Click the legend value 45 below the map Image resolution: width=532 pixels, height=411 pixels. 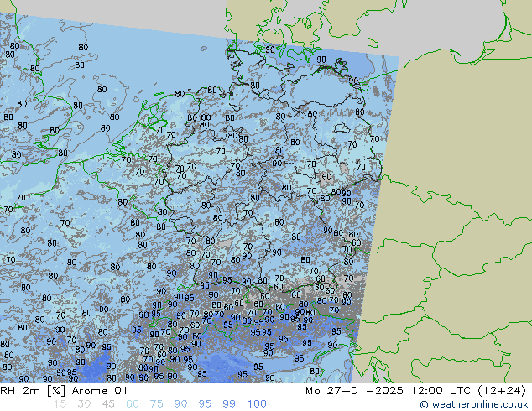[108, 404]
